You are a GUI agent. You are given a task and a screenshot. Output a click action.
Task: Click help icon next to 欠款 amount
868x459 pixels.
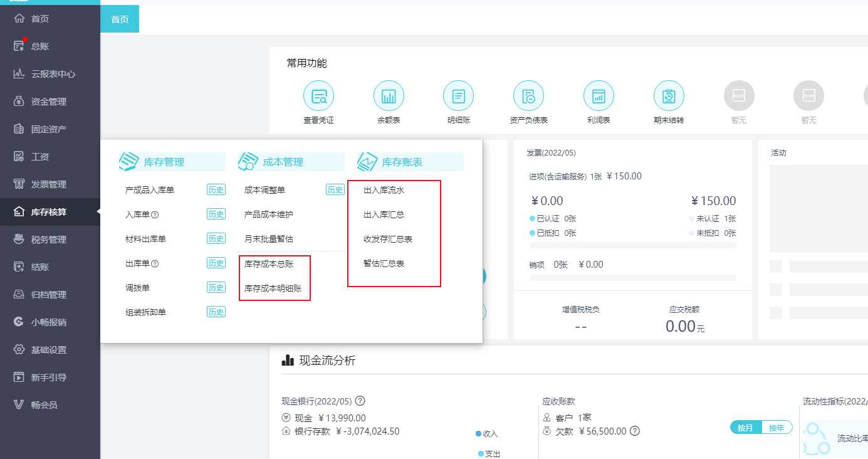(635, 431)
